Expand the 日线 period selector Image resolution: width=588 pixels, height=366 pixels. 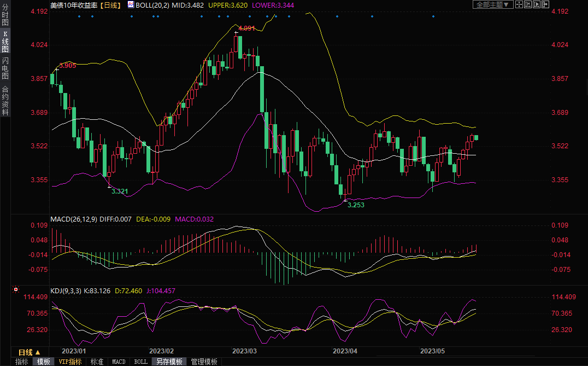pos(29,352)
